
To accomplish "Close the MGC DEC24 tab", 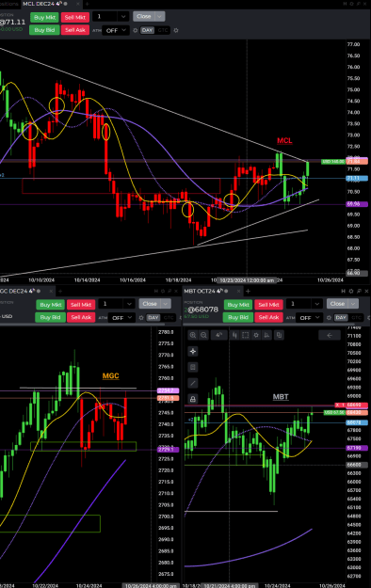I will 51,291.
